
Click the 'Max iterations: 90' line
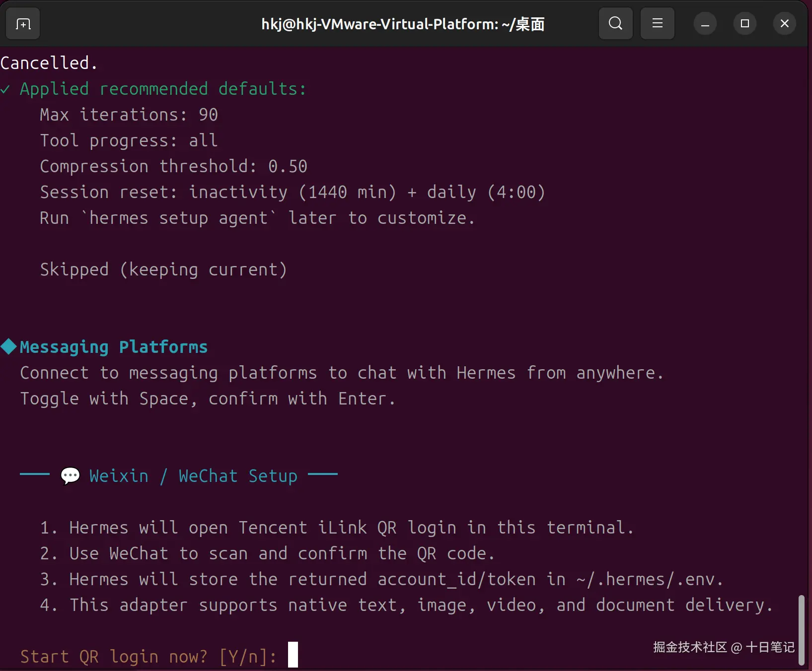(129, 115)
